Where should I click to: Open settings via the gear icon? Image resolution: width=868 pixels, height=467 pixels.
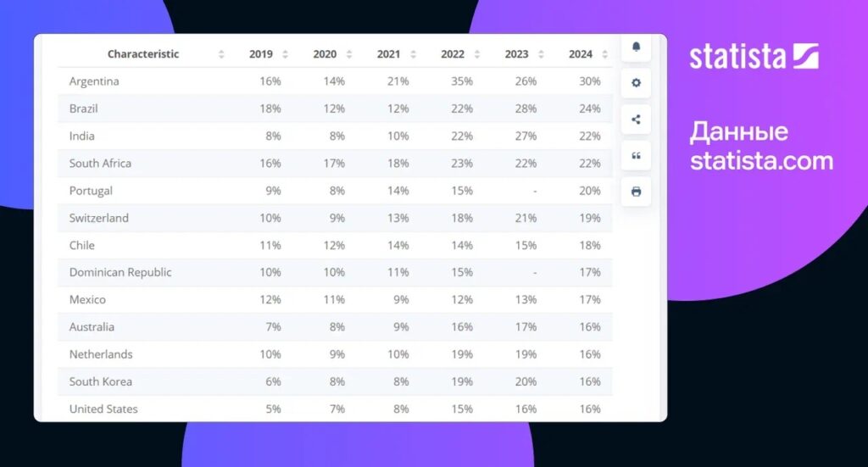636,83
